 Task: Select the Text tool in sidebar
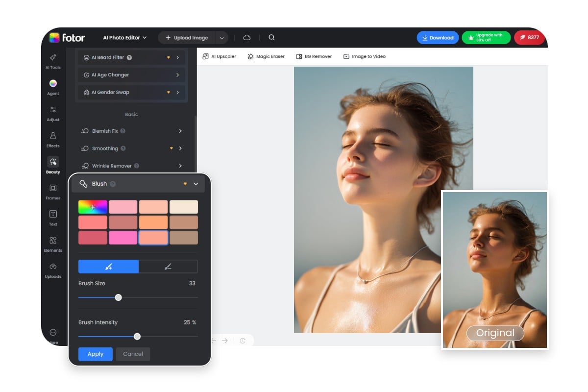pyautogui.click(x=52, y=218)
